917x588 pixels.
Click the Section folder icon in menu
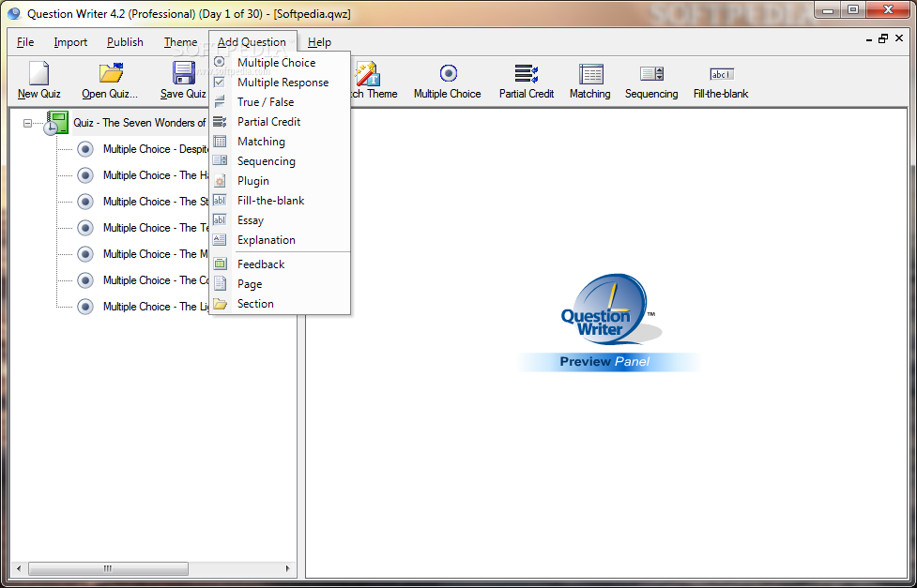220,303
